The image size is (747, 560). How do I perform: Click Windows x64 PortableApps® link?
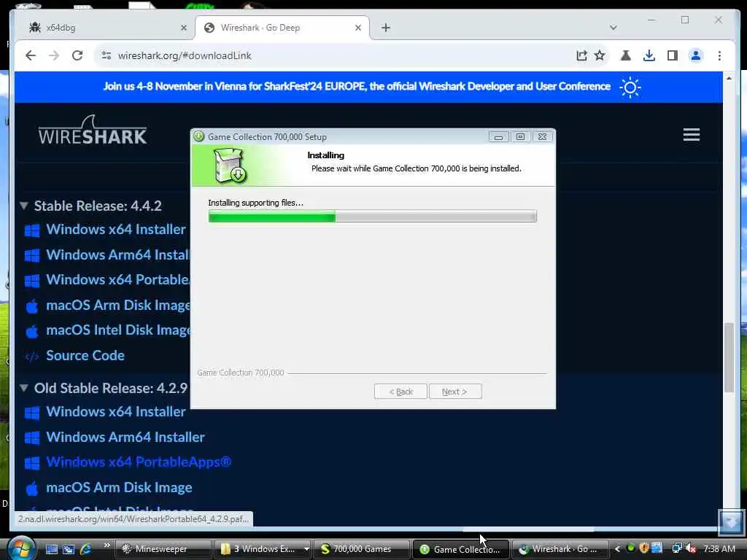pyautogui.click(x=139, y=462)
